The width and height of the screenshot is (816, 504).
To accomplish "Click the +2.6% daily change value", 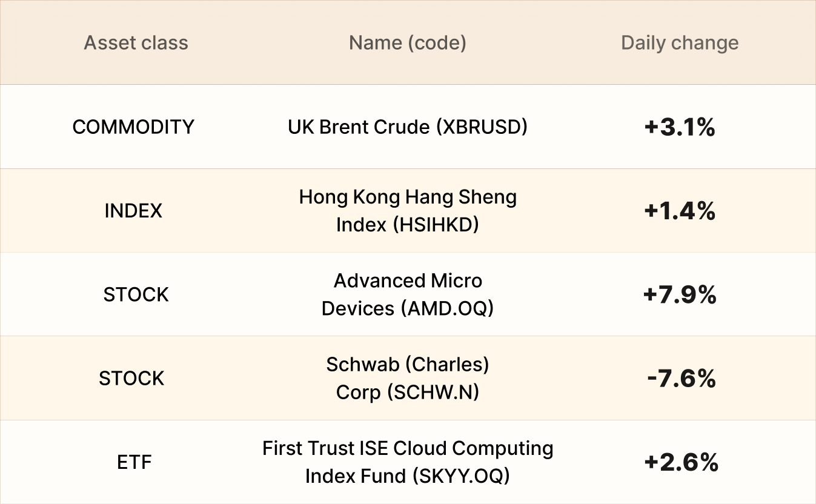I will 681,463.
